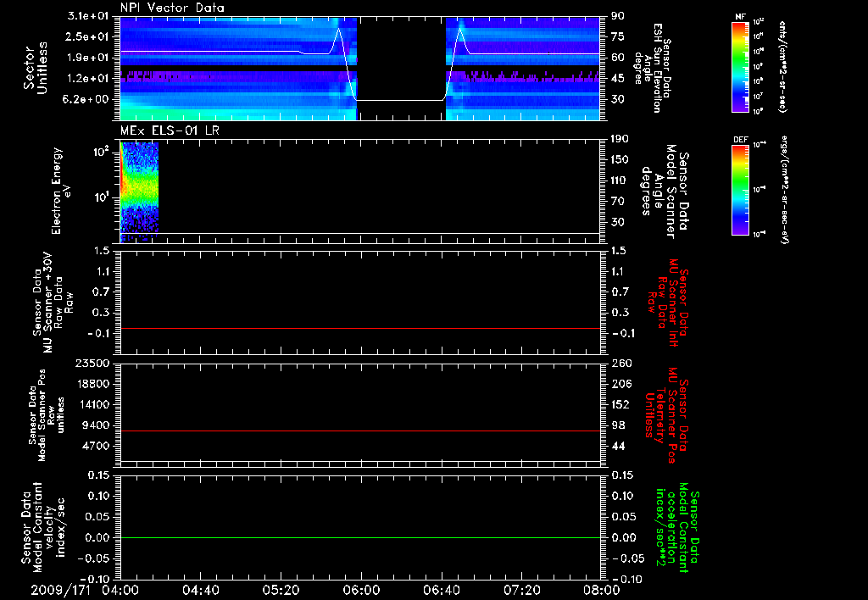Click the 07:20 time axis label
Image resolution: width=868 pixels, height=600 pixels.
pos(521,590)
